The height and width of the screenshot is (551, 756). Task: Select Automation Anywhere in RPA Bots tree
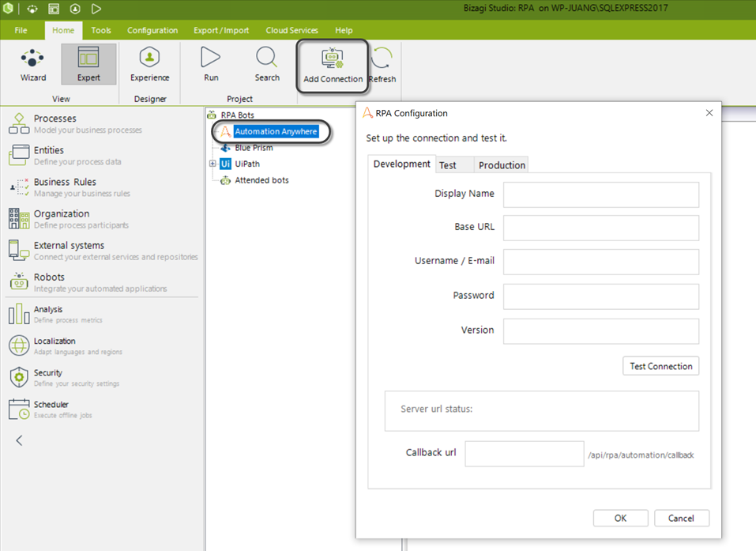pyautogui.click(x=276, y=131)
